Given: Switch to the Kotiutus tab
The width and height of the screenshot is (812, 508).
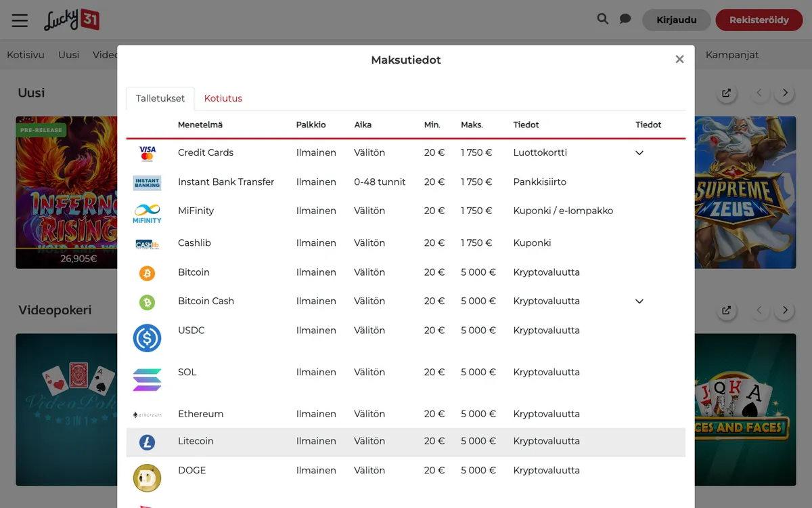Looking at the screenshot, I should [x=223, y=98].
